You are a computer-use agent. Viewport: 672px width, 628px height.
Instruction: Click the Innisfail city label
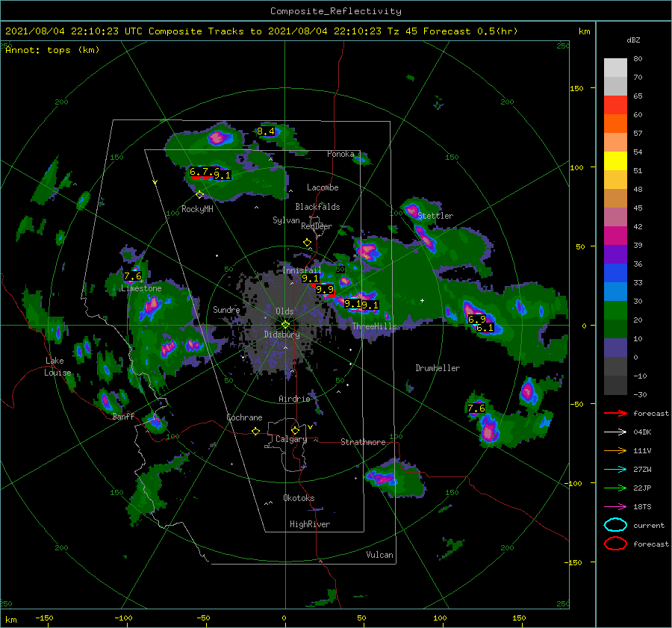pos(302,270)
